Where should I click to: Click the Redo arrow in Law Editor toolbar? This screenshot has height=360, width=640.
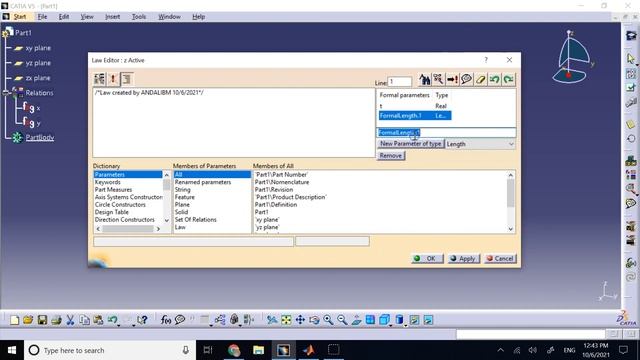509,79
